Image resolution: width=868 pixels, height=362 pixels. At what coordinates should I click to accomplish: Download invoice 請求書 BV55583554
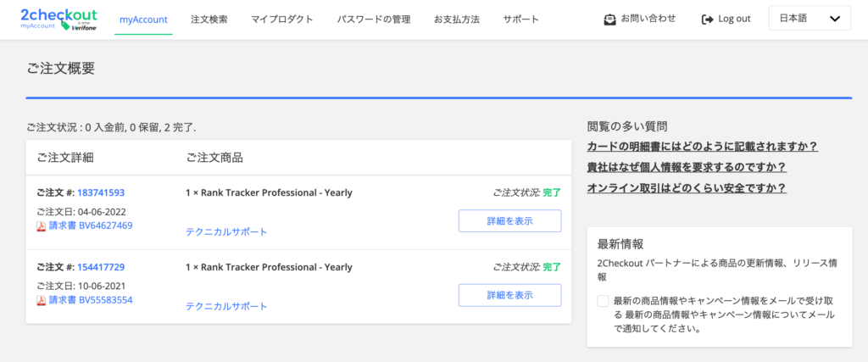click(91, 300)
